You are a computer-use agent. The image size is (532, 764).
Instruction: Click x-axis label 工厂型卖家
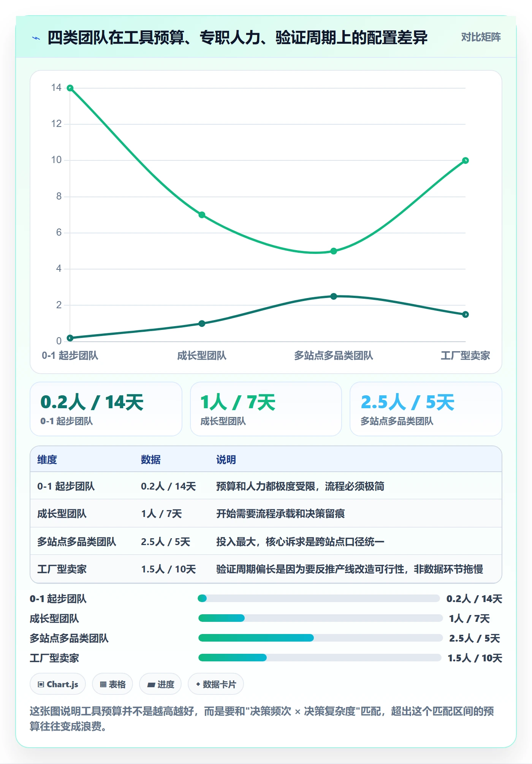point(465,356)
